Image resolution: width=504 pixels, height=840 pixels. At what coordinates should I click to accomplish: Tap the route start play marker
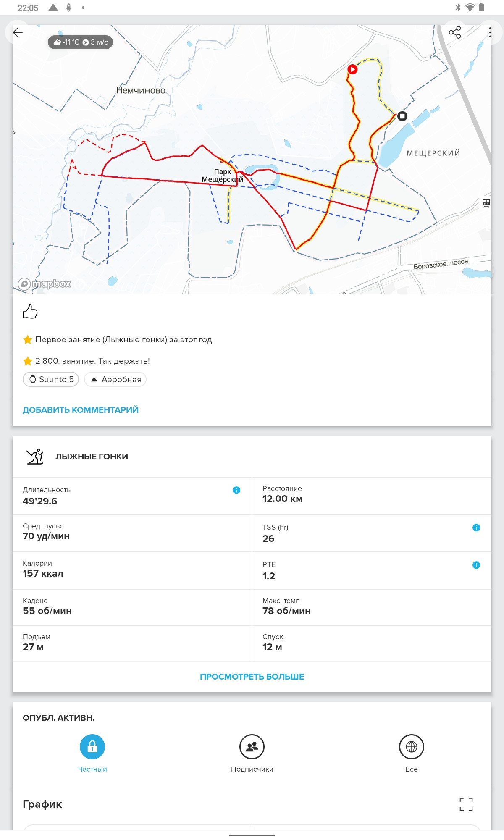coord(352,69)
